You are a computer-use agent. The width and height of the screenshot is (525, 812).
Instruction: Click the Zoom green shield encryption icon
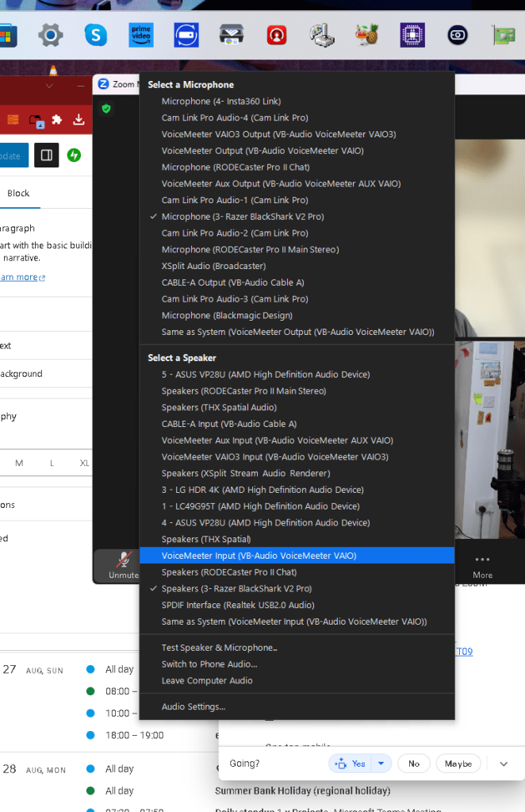tap(106, 109)
